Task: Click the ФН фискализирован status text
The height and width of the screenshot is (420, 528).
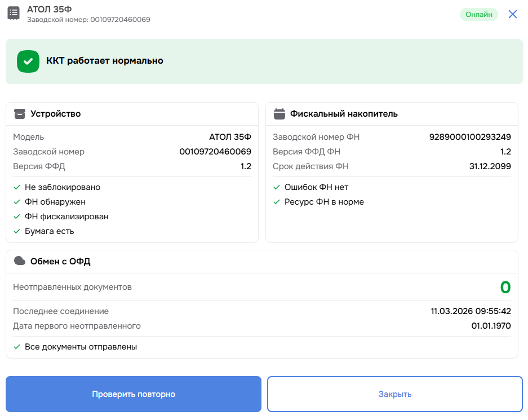Action: 66,216
